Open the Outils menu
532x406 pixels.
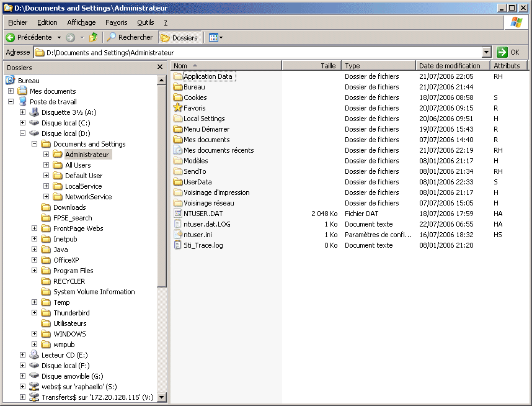[x=146, y=22]
